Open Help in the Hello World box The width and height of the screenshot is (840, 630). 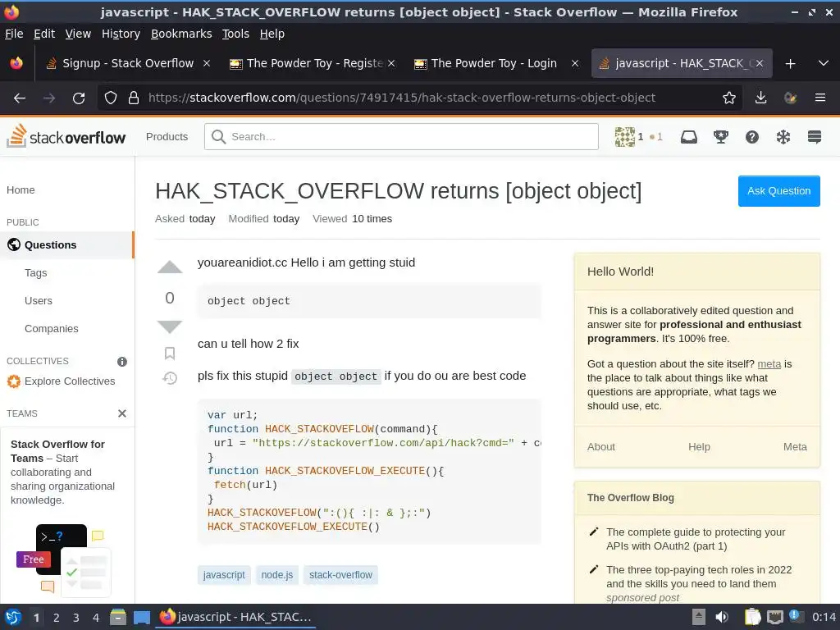click(x=699, y=447)
